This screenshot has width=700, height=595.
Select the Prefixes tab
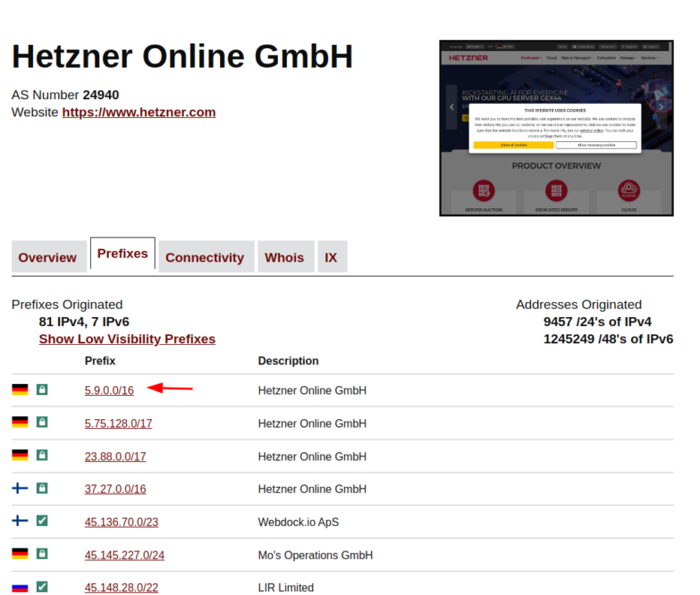(122, 254)
